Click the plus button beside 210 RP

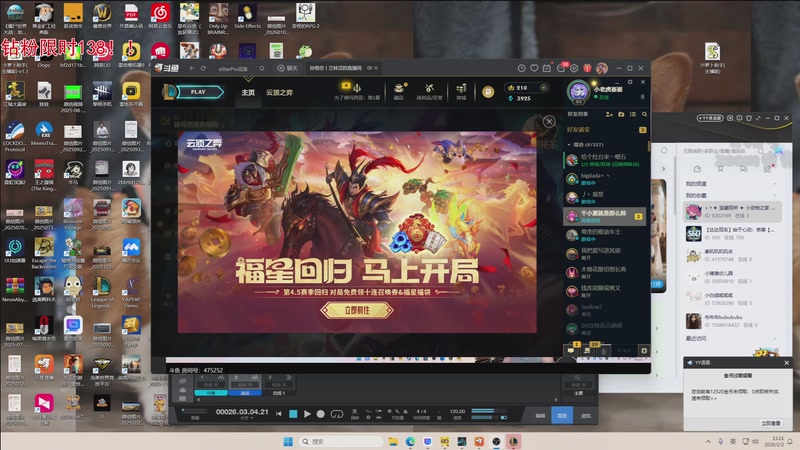543,88
